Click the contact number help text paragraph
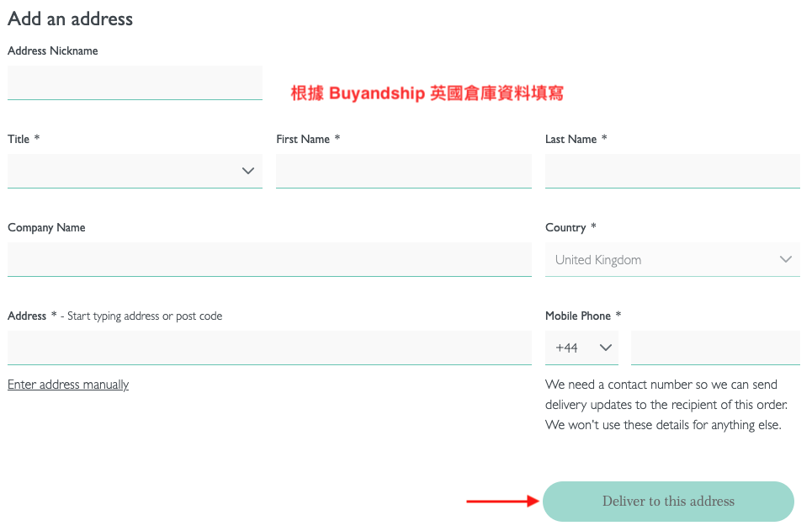812x531 pixels. (x=666, y=405)
